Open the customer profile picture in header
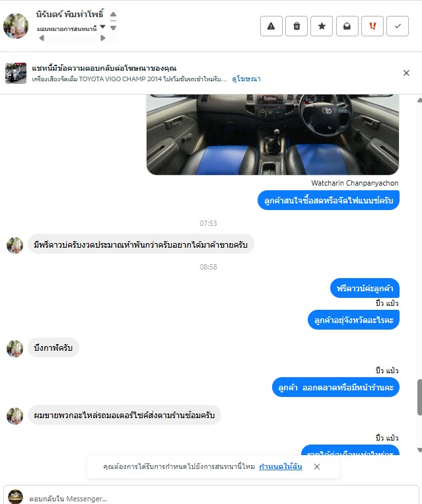This screenshot has height=504, width=422. point(16,26)
